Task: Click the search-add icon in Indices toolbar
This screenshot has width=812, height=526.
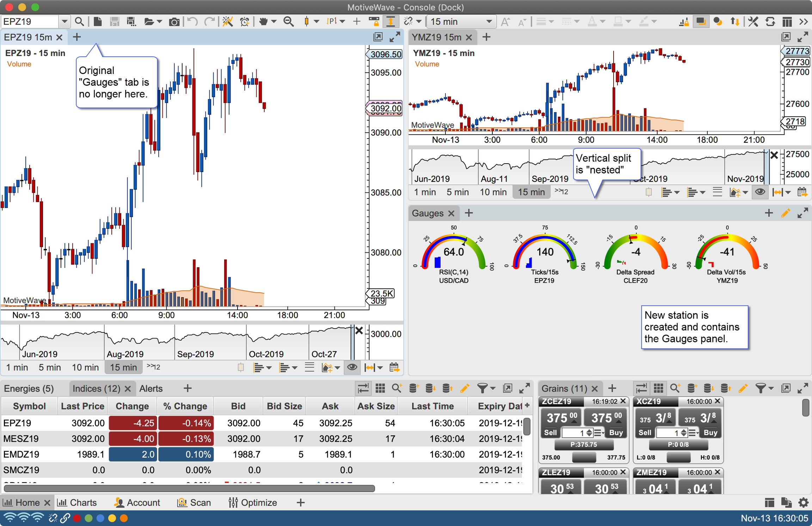Action: 397,389
